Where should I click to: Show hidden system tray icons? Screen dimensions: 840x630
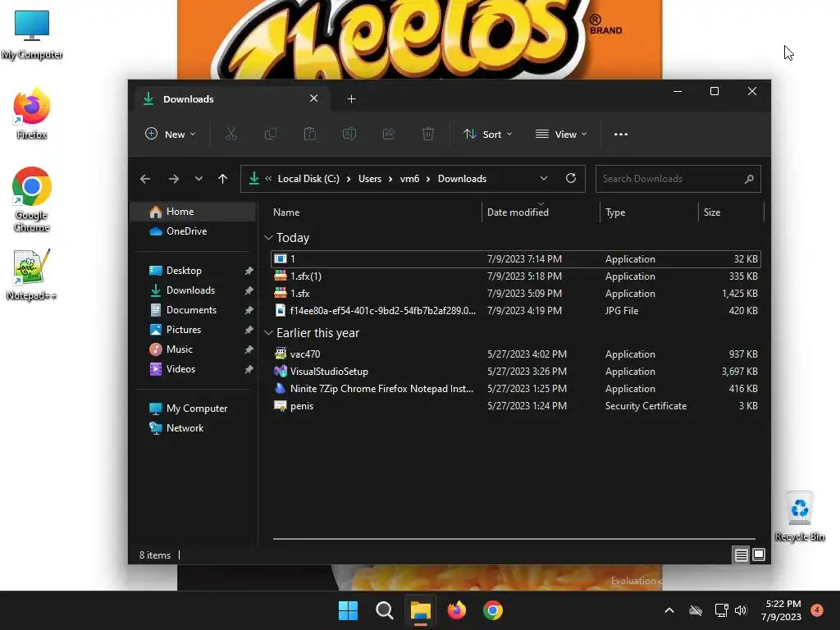coord(669,610)
